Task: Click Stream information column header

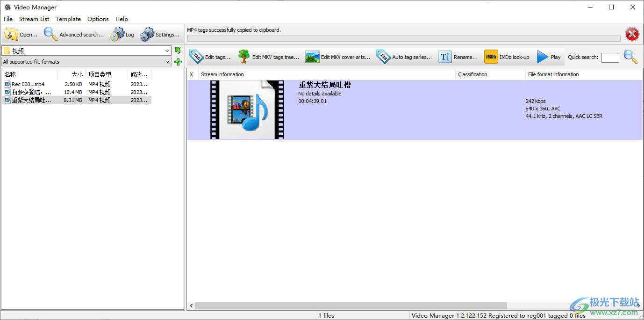Action: 327,74
